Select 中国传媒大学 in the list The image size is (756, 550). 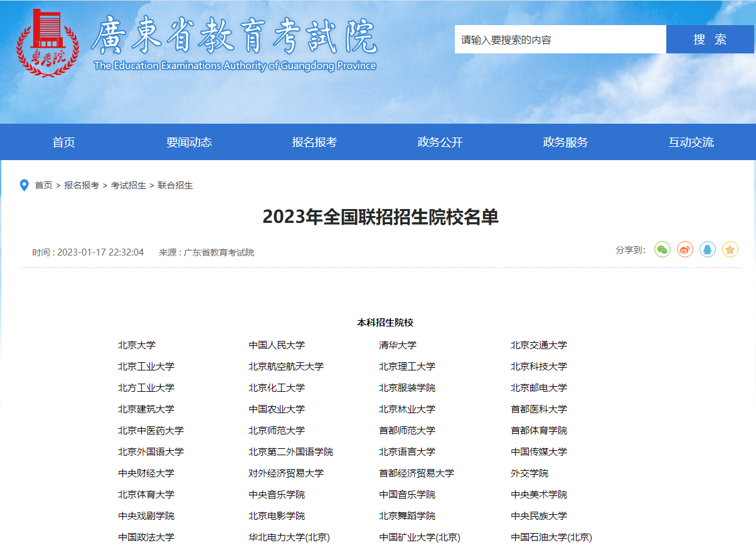tap(539, 452)
